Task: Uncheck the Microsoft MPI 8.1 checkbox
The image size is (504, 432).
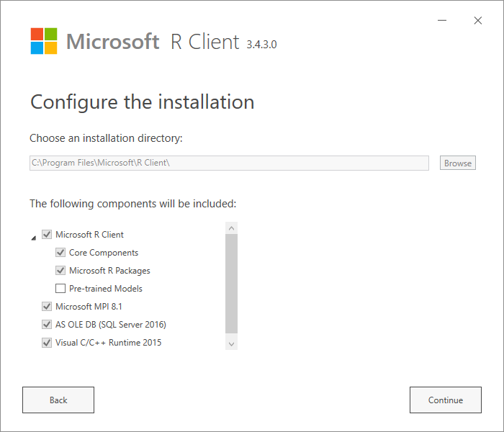Action: [x=48, y=307]
